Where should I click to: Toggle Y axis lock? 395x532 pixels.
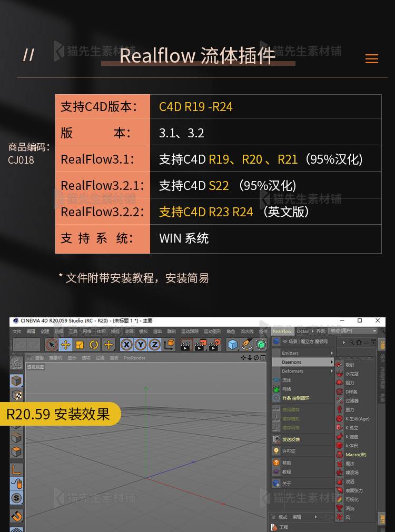tap(140, 345)
